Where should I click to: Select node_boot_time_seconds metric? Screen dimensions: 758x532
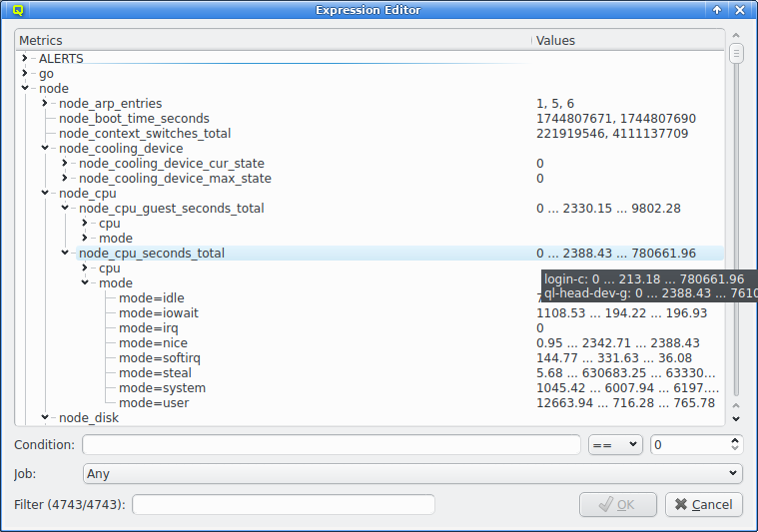134,119
